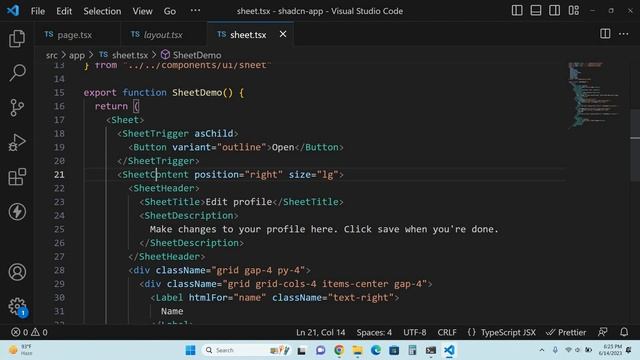This screenshot has width=640, height=360.
Task: Change indentation via Spaces: 4
Action: point(374,332)
